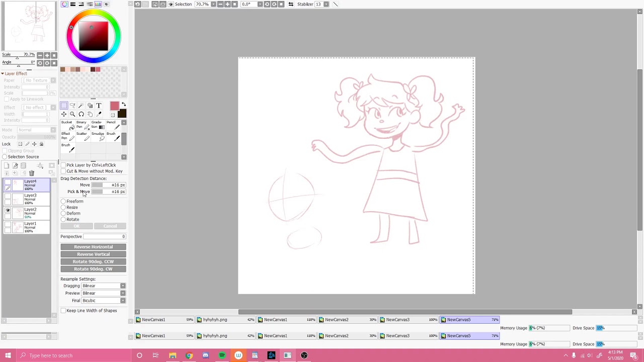The image size is (644, 362).
Task: Swap foreground and background colors
Action: (124, 105)
